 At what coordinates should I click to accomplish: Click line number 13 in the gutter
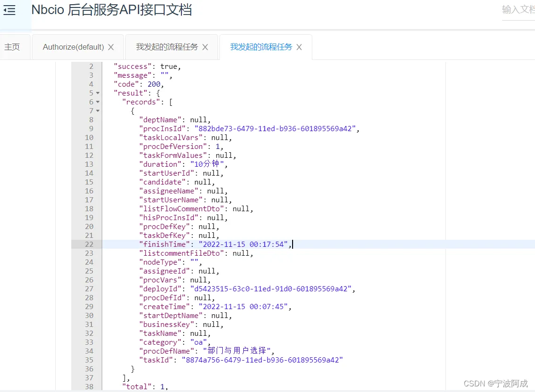tap(89, 164)
